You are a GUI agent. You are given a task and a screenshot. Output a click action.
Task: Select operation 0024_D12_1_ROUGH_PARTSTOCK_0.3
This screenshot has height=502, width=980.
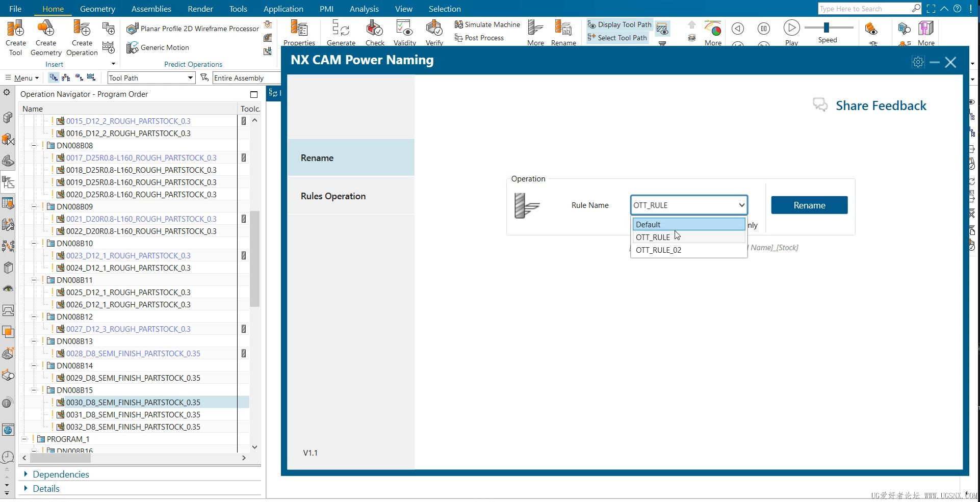coord(128,268)
